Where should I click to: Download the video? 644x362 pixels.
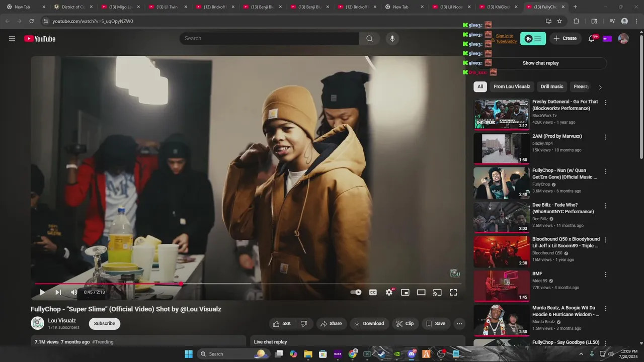click(369, 324)
